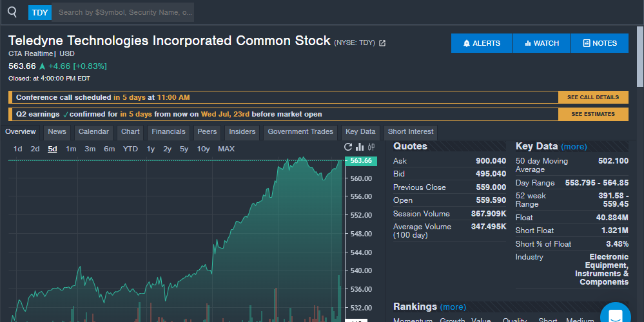
Task: Click Short Float value 1.321M
Action: point(615,231)
